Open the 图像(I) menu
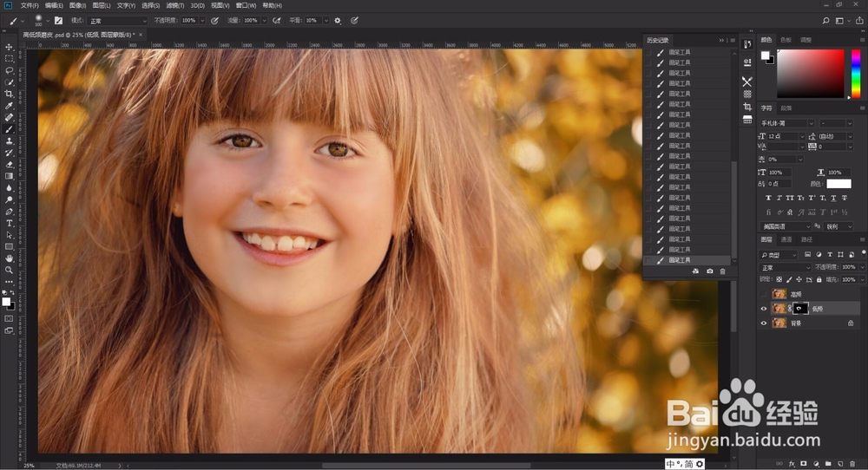This screenshot has width=868, height=470. click(77, 5)
